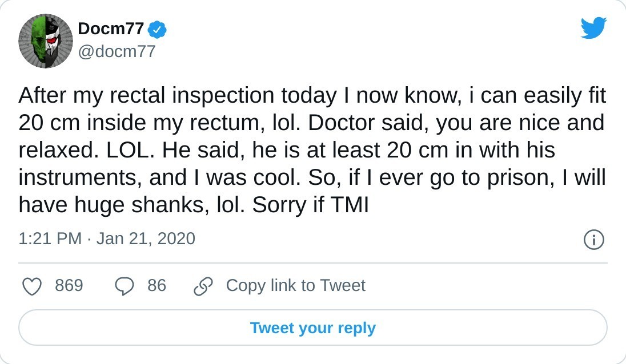
Task: Click the 86 replies count
Action: [156, 285]
